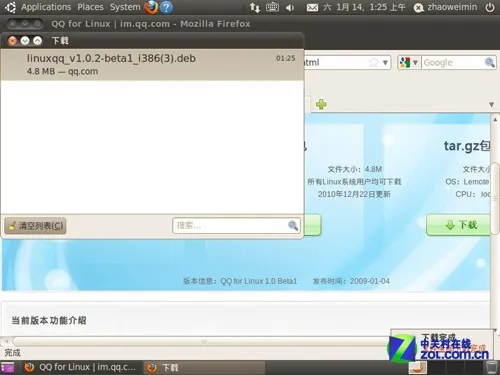The image size is (500, 375).
Task: Open the list all tabs dropdown arrow
Action: 491,105
